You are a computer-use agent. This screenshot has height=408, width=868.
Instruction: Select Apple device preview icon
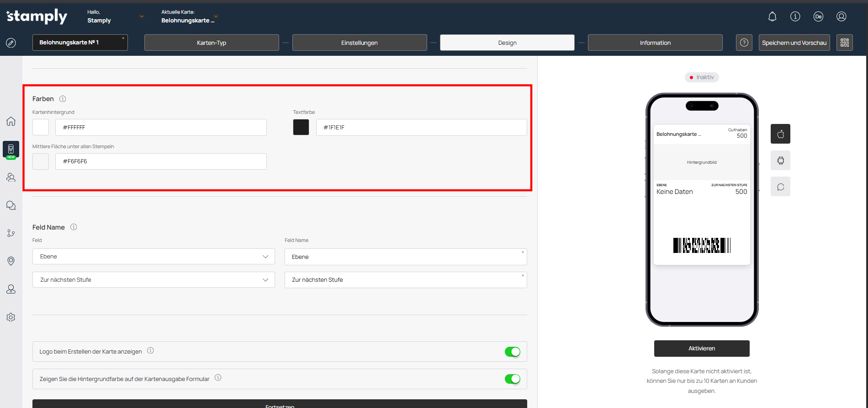coord(780,134)
